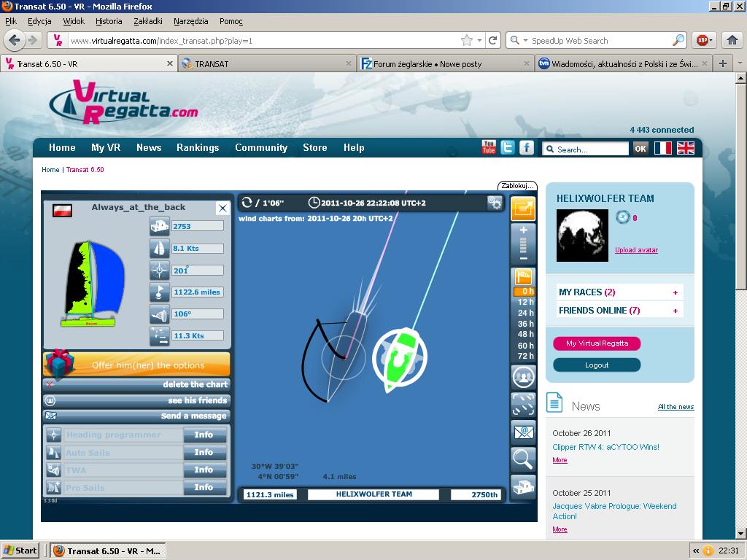Click the Upload avatar link
The image size is (747, 560).
(x=636, y=250)
